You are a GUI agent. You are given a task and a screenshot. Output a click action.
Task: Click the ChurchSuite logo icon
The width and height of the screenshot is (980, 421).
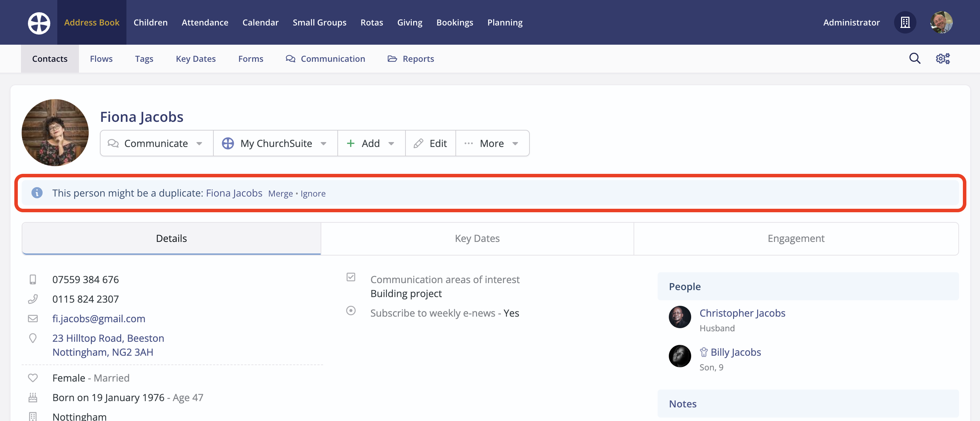[x=39, y=23]
